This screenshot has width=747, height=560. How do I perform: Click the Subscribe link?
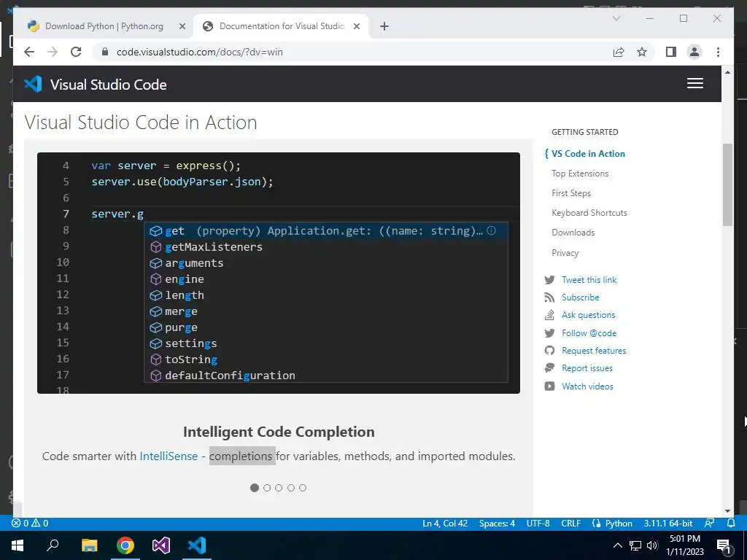(x=580, y=297)
